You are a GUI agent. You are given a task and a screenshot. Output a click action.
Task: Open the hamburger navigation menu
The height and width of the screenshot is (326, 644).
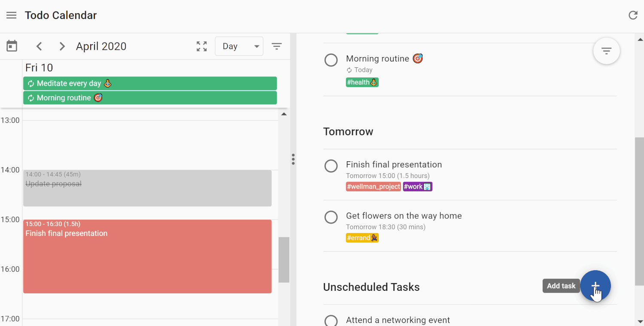pyautogui.click(x=12, y=15)
